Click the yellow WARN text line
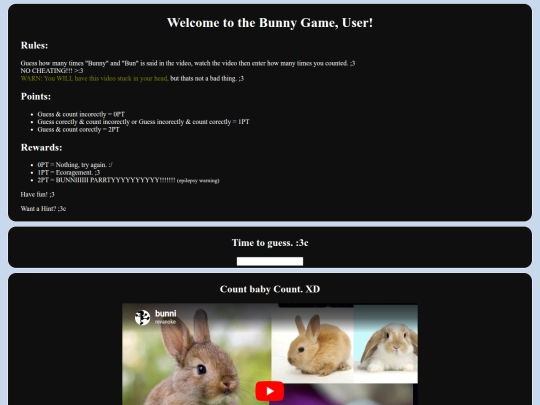540x405 pixels. [95, 79]
